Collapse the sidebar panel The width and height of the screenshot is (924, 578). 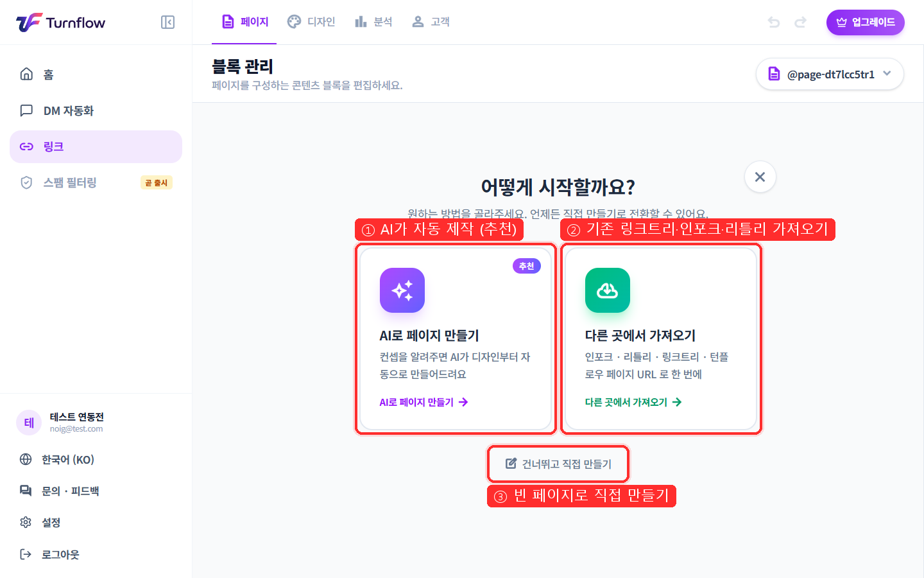coord(167,22)
